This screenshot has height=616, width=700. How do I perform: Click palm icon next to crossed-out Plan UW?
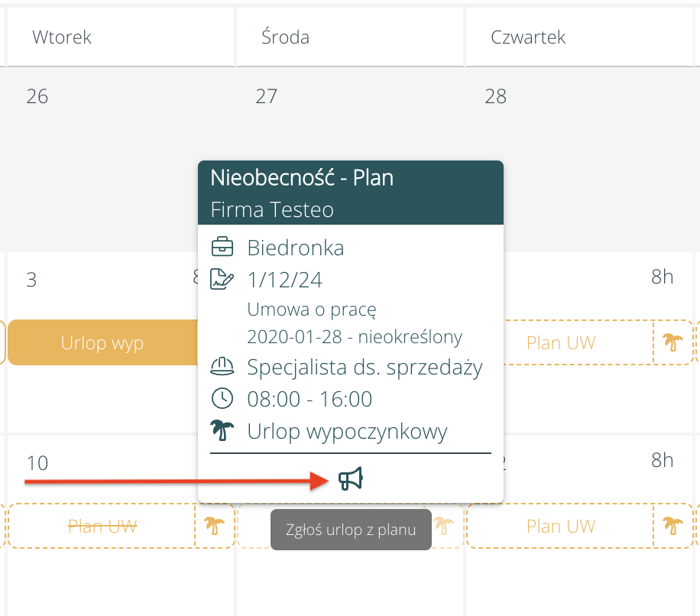click(x=213, y=526)
